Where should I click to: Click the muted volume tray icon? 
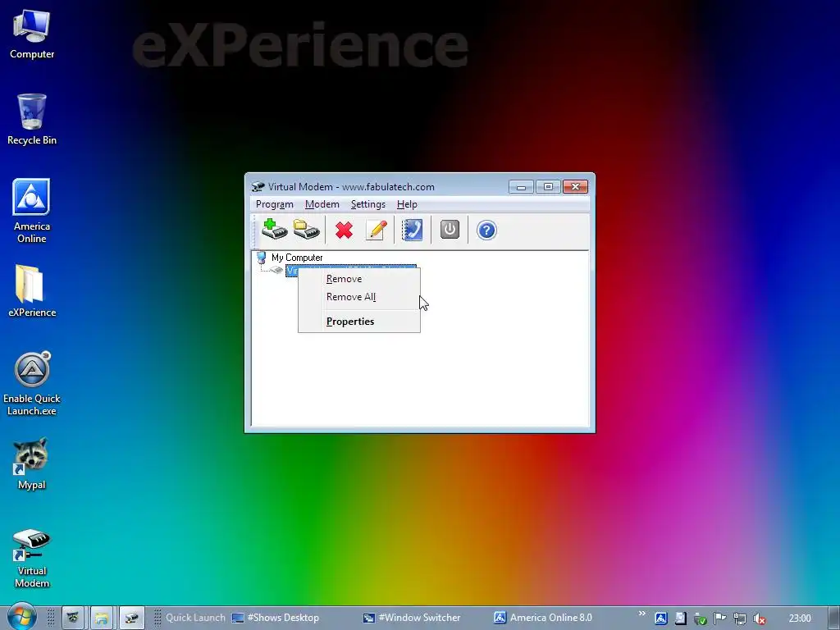(x=759, y=619)
